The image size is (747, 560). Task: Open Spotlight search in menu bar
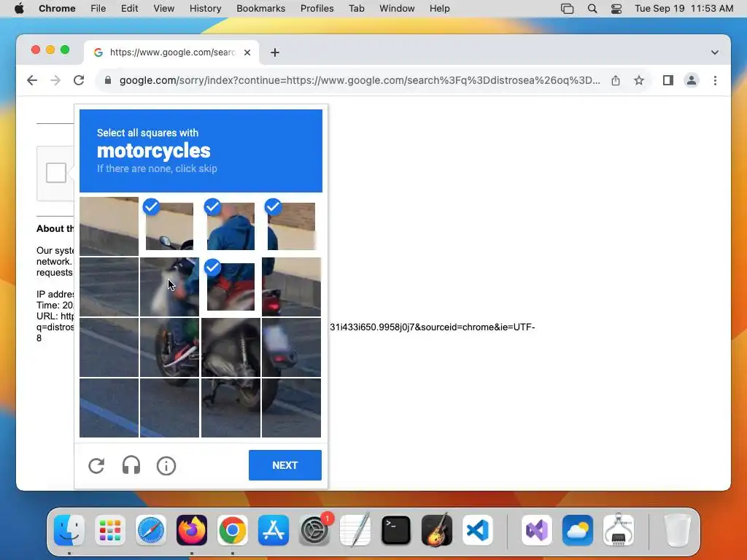tap(592, 9)
